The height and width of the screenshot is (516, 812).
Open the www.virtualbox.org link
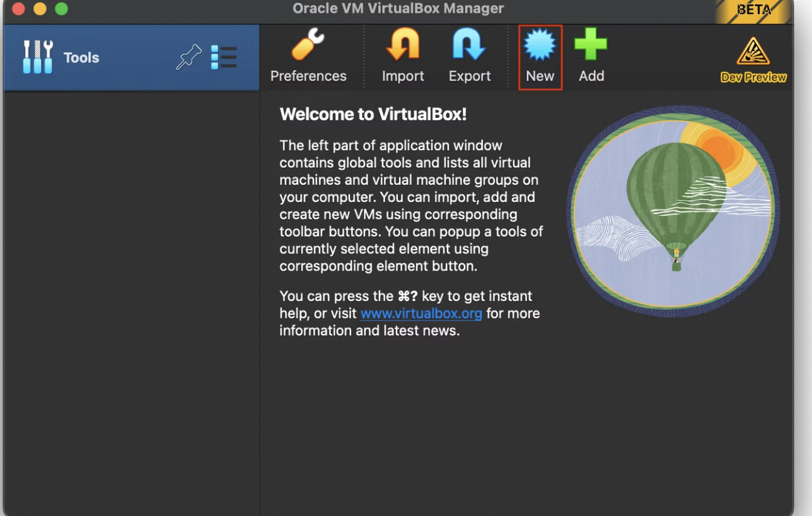pyautogui.click(x=421, y=314)
